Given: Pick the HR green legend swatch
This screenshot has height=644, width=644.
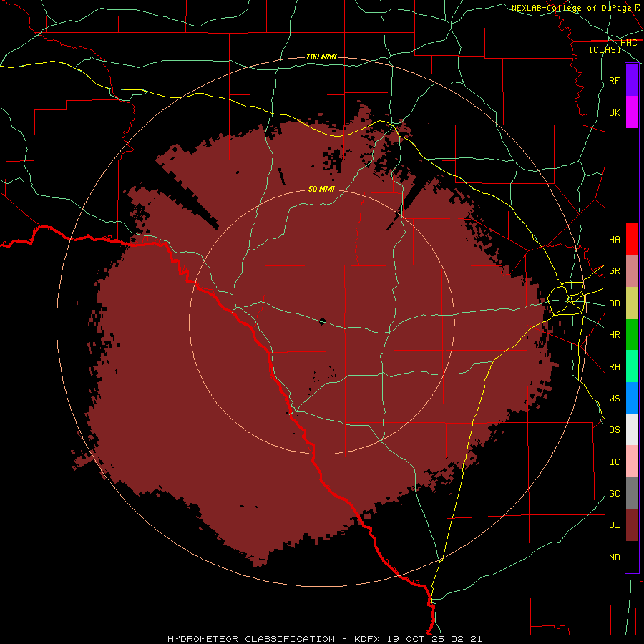Looking at the screenshot, I should coord(632,335).
